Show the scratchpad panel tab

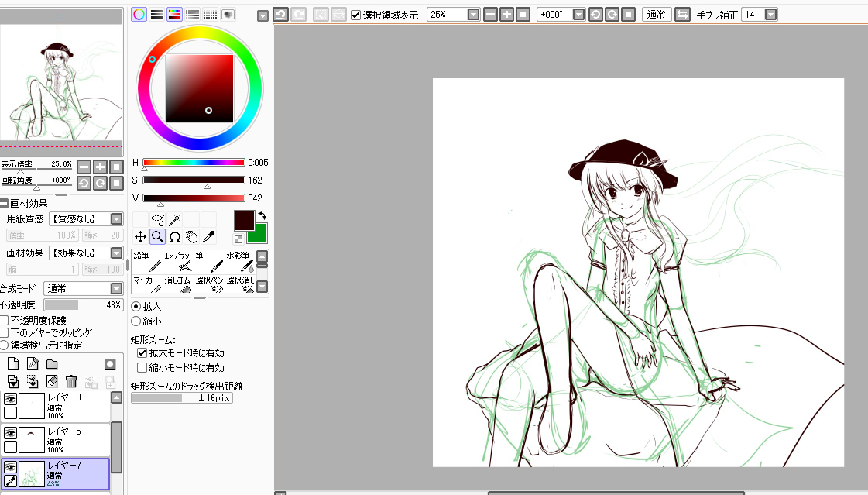[228, 15]
